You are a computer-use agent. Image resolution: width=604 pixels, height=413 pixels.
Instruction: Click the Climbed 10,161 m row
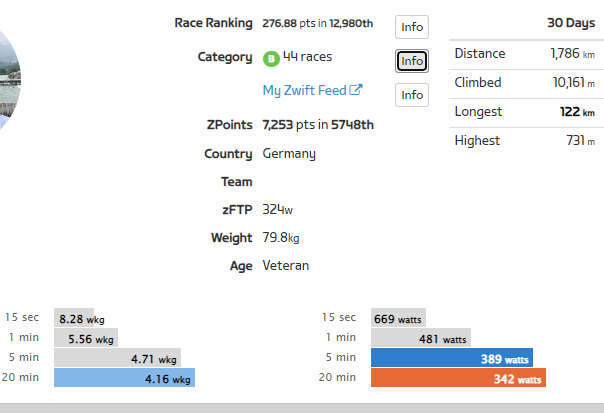524,83
